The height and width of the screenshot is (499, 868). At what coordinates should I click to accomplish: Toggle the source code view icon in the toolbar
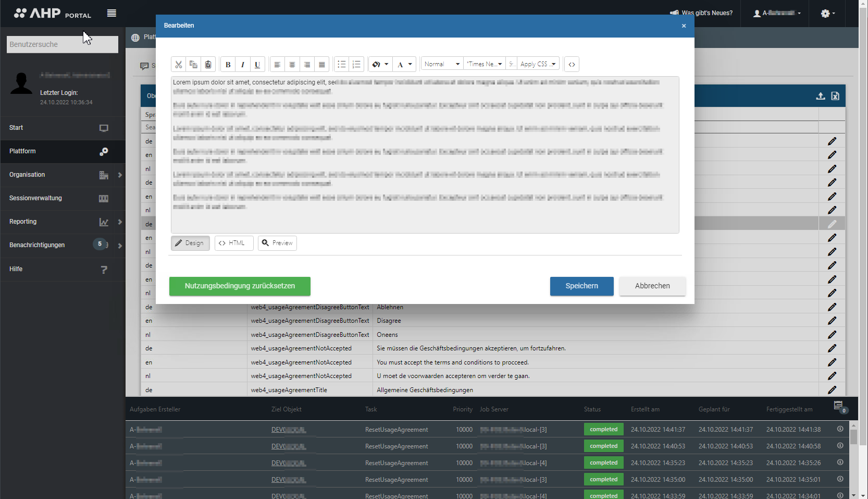(x=572, y=64)
